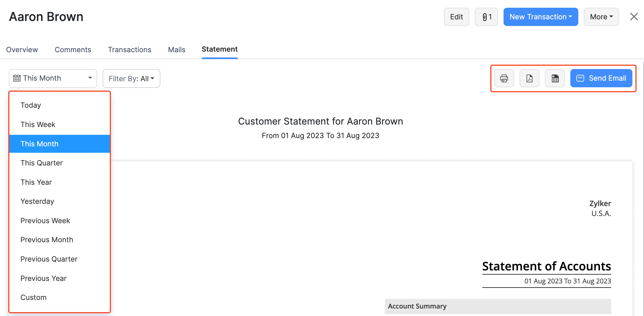Viewport: 644px width, 316px height.
Task: Click the print statement icon
Action: click(504, 78)
